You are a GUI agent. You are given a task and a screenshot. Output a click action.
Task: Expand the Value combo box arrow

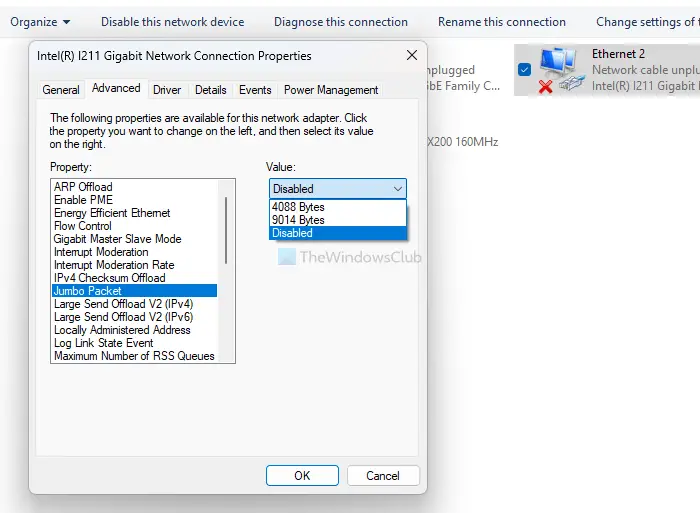click(x=398, y=188)
